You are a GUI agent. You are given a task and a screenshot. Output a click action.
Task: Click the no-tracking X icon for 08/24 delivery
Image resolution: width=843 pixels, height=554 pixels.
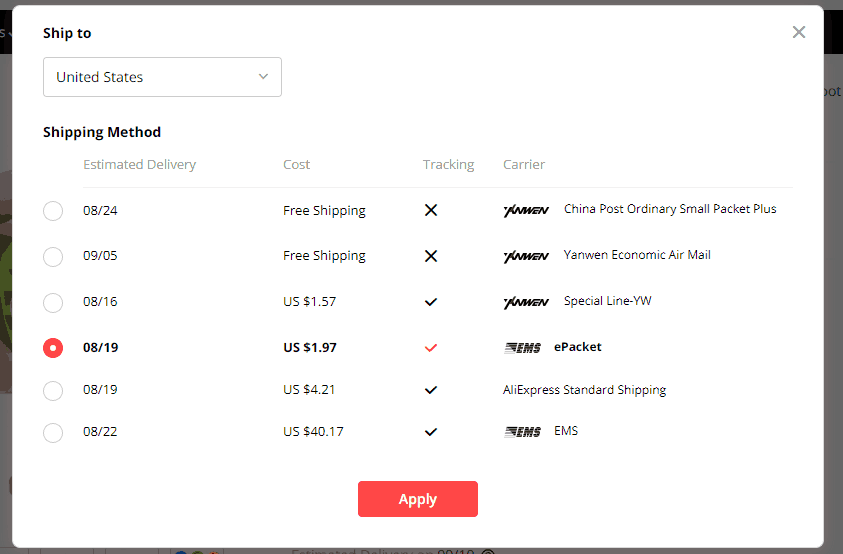(431, 210)
